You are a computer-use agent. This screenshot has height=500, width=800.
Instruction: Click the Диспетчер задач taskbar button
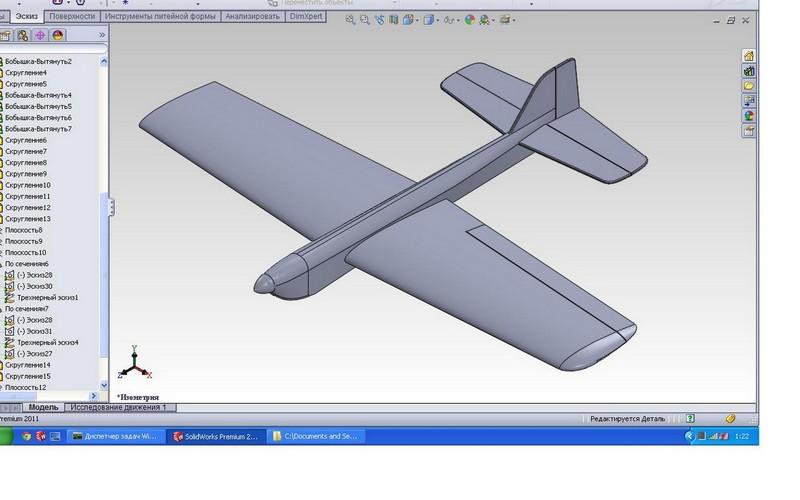point(114,437)
